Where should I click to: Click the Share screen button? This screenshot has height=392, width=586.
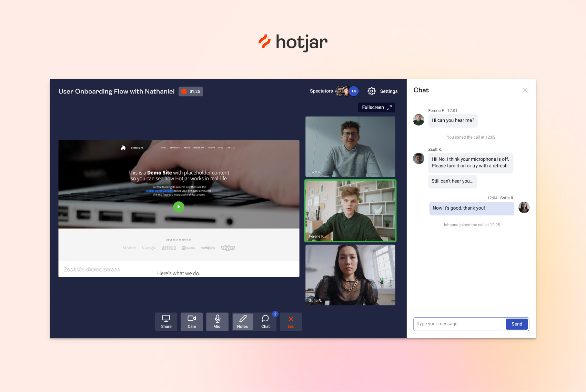tap(166, 322)
